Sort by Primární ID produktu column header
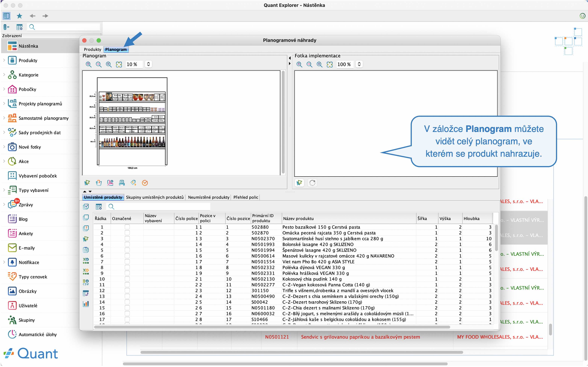The image size is (588, 367). [266, 218]
